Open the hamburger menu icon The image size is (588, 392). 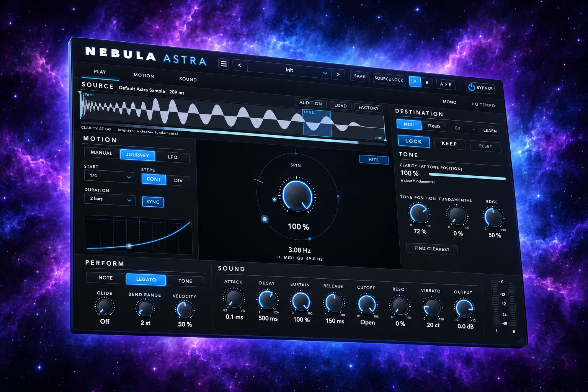(x=224, y=64)
